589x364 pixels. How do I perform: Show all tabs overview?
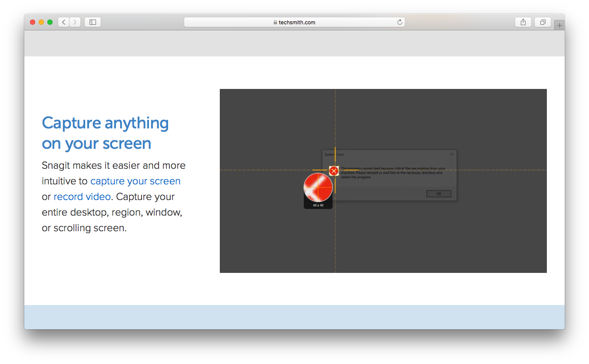click(543, 22)
